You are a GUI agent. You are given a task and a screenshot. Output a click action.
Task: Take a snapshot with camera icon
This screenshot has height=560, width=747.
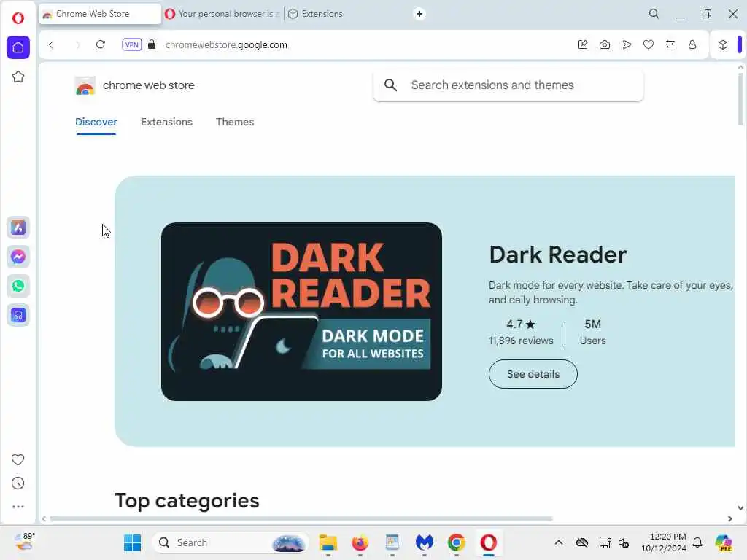[605, 44]
